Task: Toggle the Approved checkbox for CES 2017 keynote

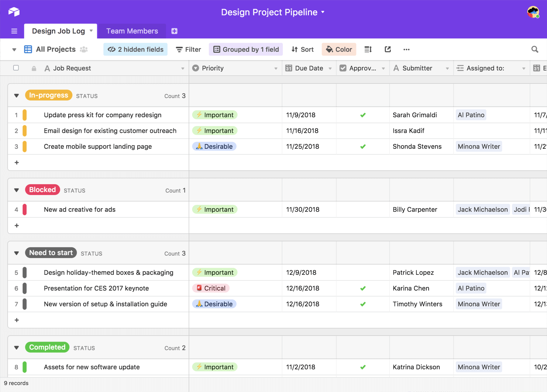Action: tap(363, 288)
